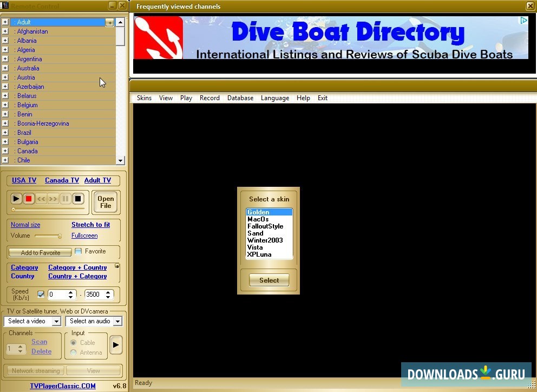The height and width of the screenshot is (392, 537).
Task: Click the red record button
Action: point(29,199)
